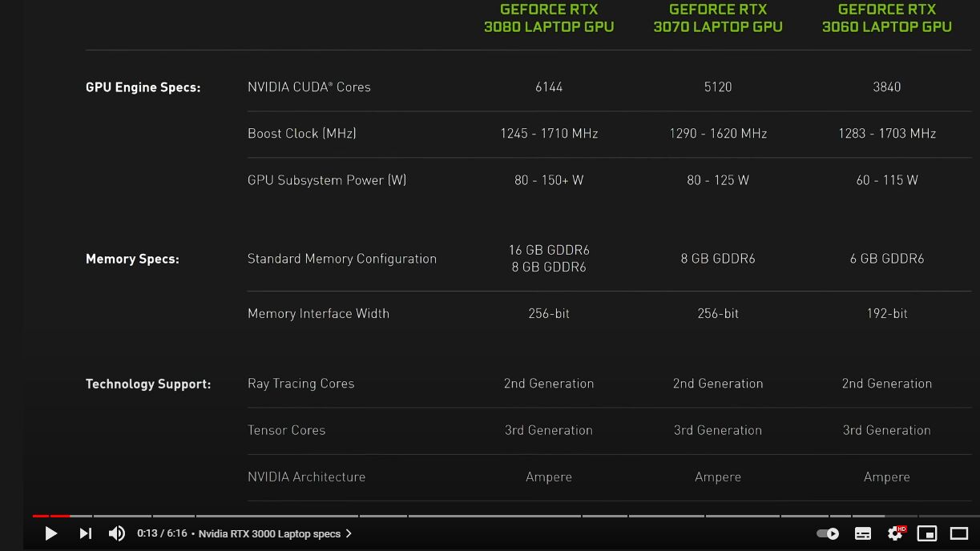Expand the chapter list chevron
The width and height of the screenshot is (980, 551).
click(x=349, y=533)
